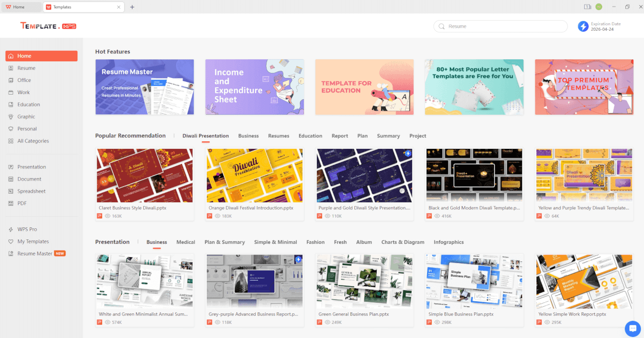Select the All Categories grid icon
644x338 pixels.
tap(11, 141)
